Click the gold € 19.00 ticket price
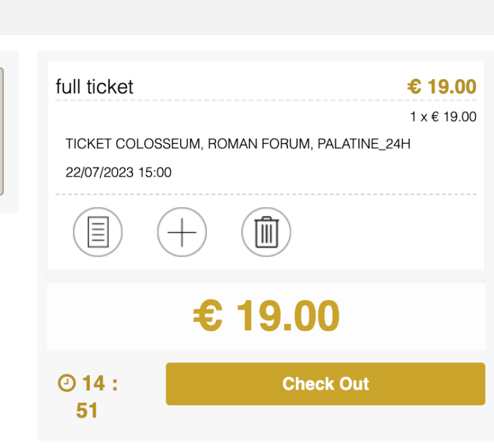 coord(441,86)
